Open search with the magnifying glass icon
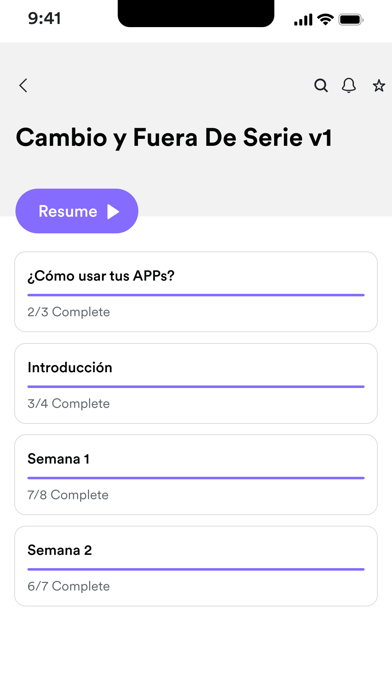 (x=321, y=85)
